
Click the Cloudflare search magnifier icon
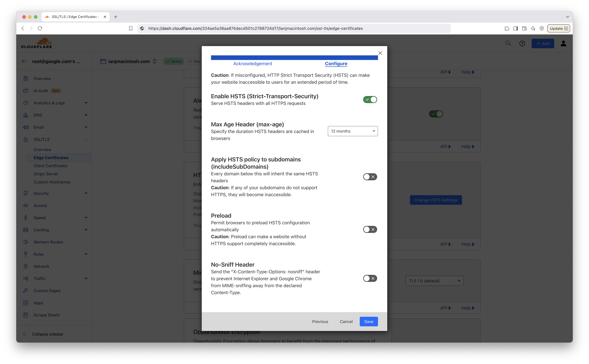[508, 44]
